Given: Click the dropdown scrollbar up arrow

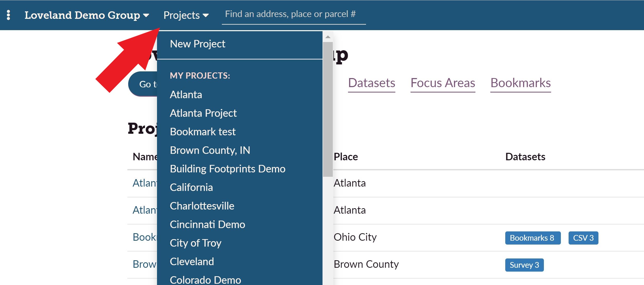Looking at the screenshot, I should (328, 37).
